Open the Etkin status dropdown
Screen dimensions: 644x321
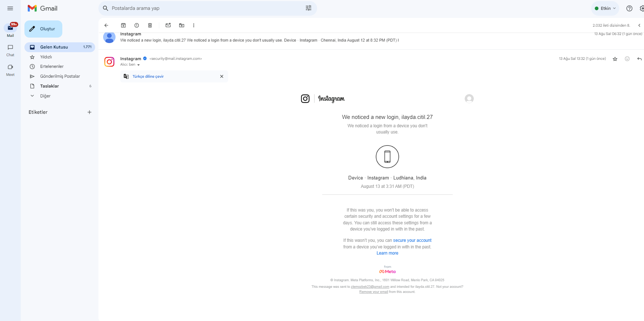tap(605, 8)
